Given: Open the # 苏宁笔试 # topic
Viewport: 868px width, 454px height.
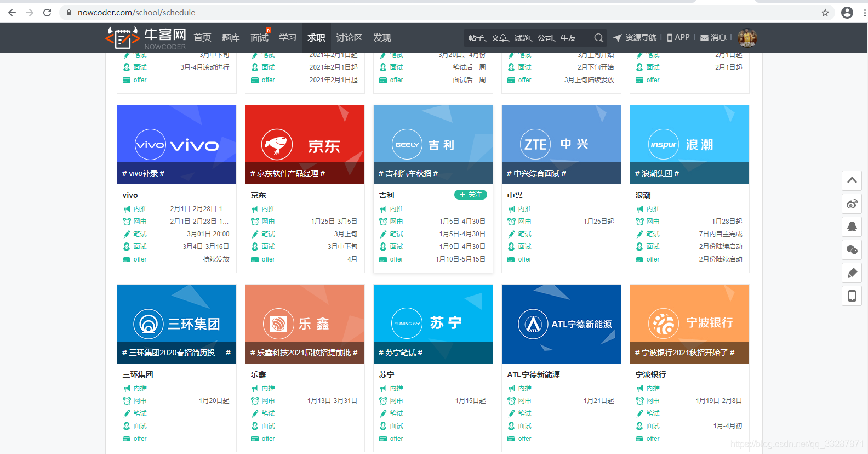Looking at the screenshot, I should [x=401, y=353].
